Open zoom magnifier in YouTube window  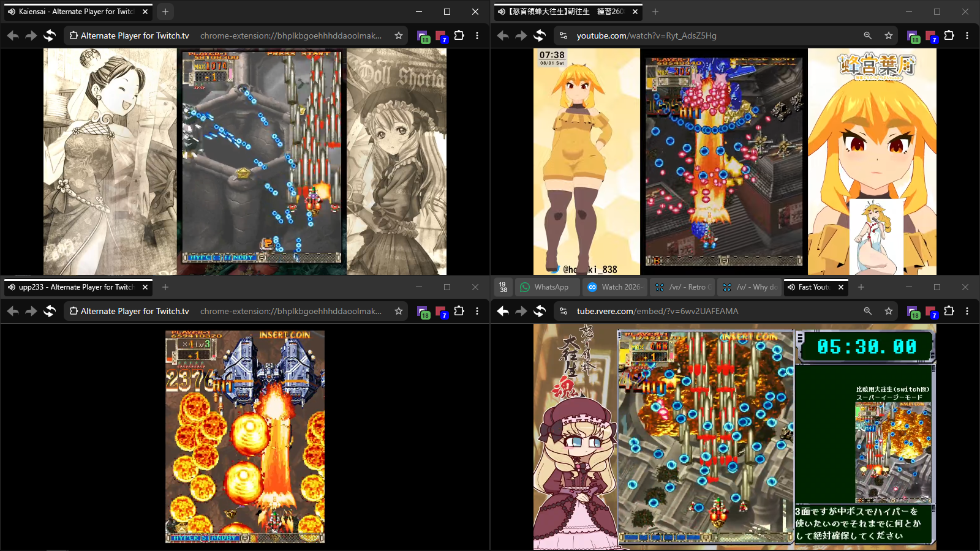pyautogui.click(x=868, y=36)
